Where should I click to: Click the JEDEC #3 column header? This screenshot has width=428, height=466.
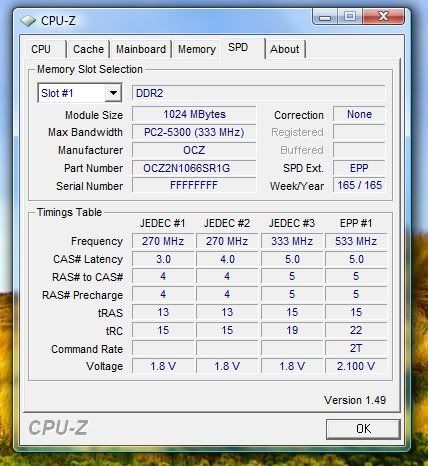pos(292,223)
